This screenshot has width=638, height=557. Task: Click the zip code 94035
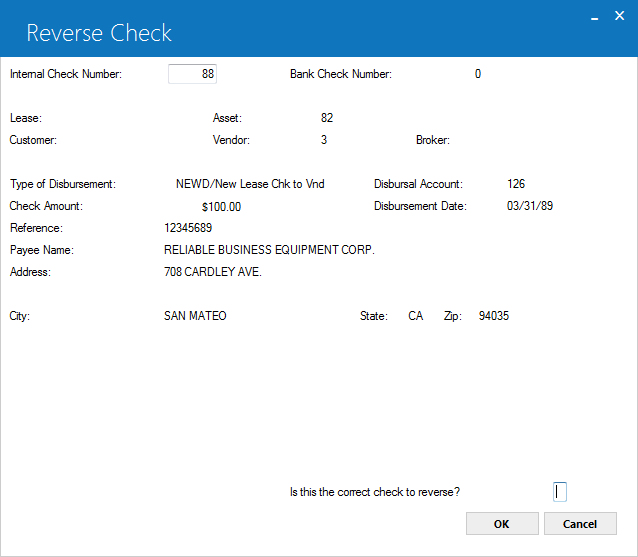[x=494, y=316]
